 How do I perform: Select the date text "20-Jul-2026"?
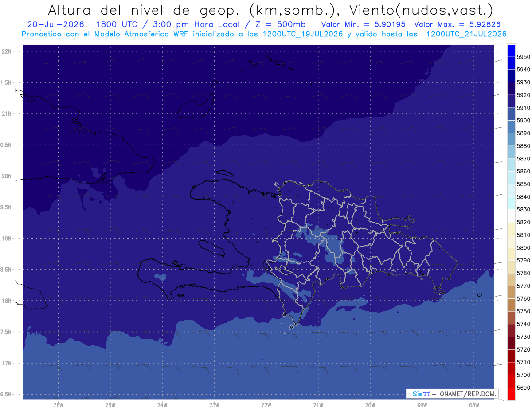[55, 24]
